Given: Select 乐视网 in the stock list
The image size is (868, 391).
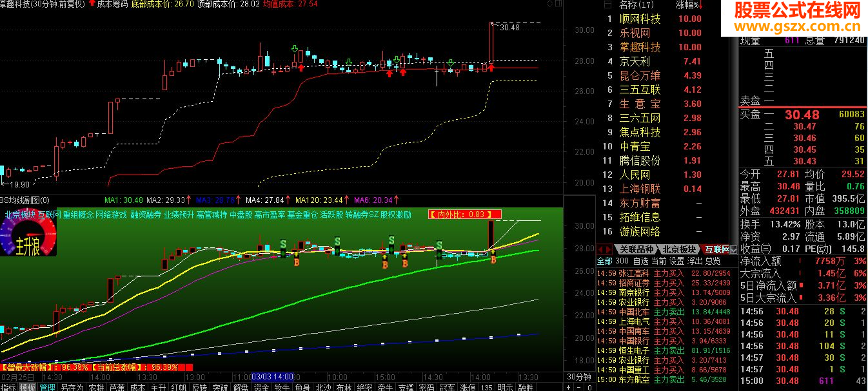Looking at the screenshot, I should [635, 33].
